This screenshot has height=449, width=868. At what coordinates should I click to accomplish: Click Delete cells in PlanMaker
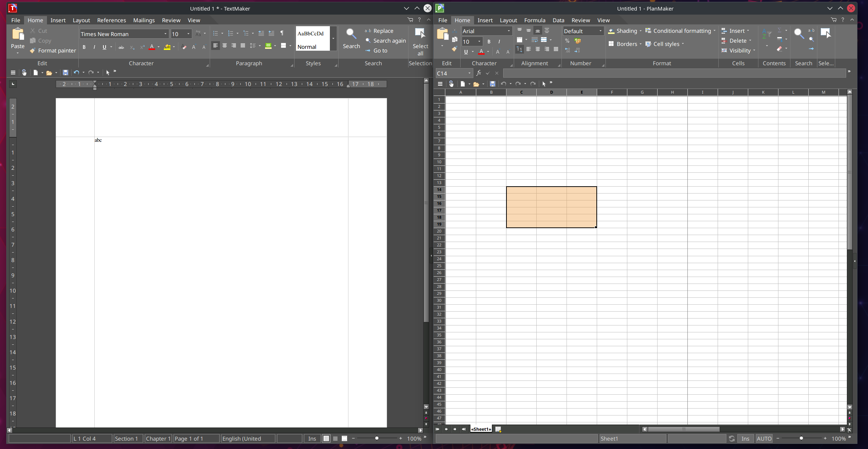736,41
